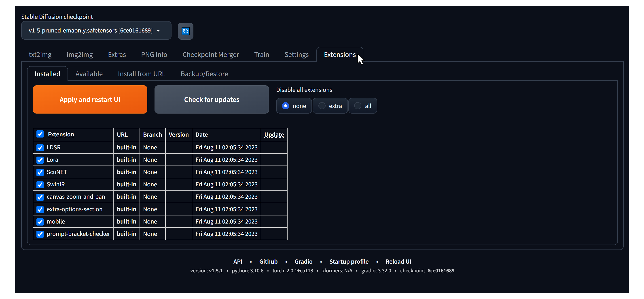
Task: Open the PNG Info tab
Action: [x=154, y=55]
